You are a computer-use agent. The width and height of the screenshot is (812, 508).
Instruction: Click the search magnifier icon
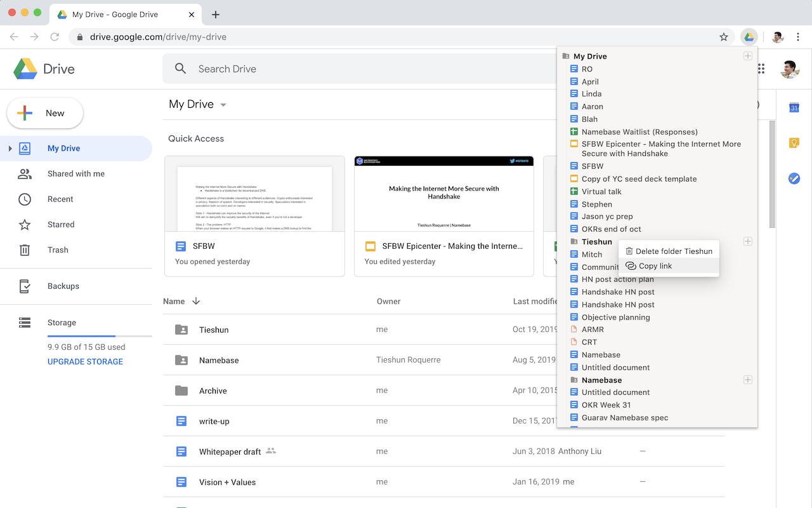180,69
